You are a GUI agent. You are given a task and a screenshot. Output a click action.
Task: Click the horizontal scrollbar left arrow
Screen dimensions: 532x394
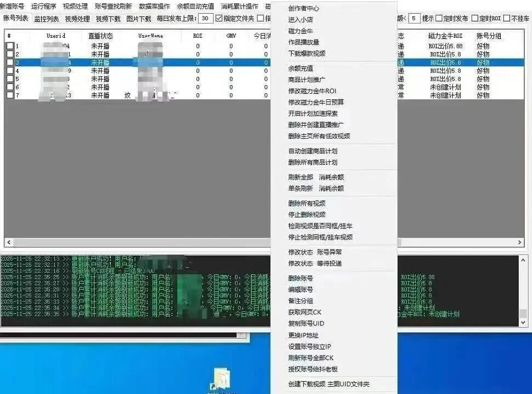coord(9,243)
